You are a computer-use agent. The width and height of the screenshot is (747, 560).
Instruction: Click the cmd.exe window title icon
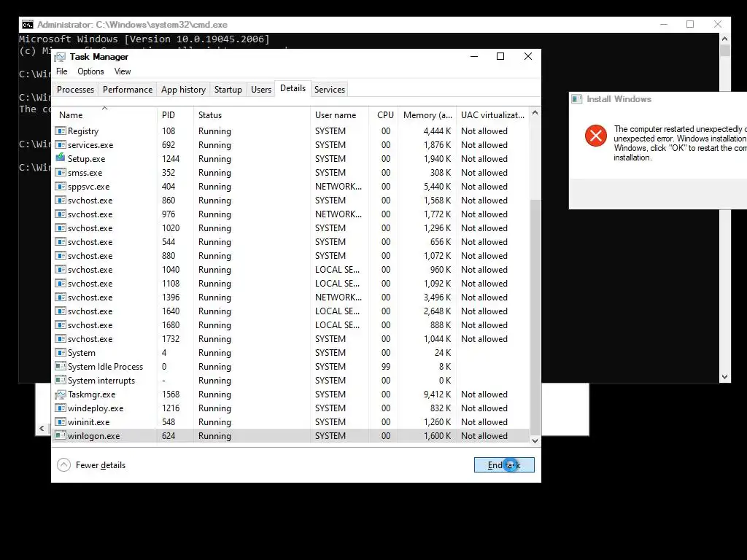[28, 25]
